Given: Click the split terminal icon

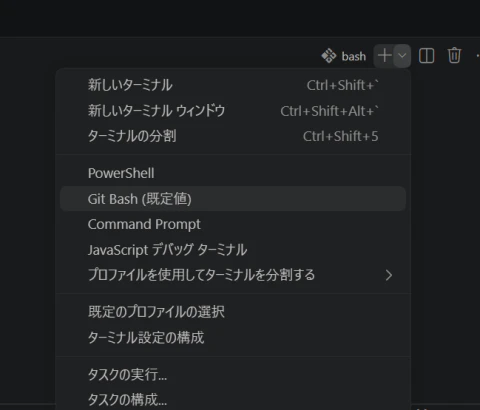Looking at the screenshot, I should [426, 56].
